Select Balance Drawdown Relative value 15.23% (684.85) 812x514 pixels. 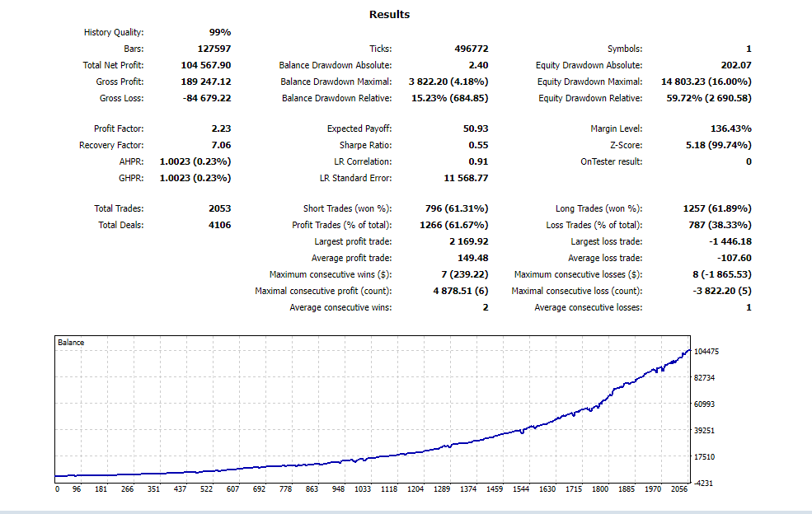(450, 98)
